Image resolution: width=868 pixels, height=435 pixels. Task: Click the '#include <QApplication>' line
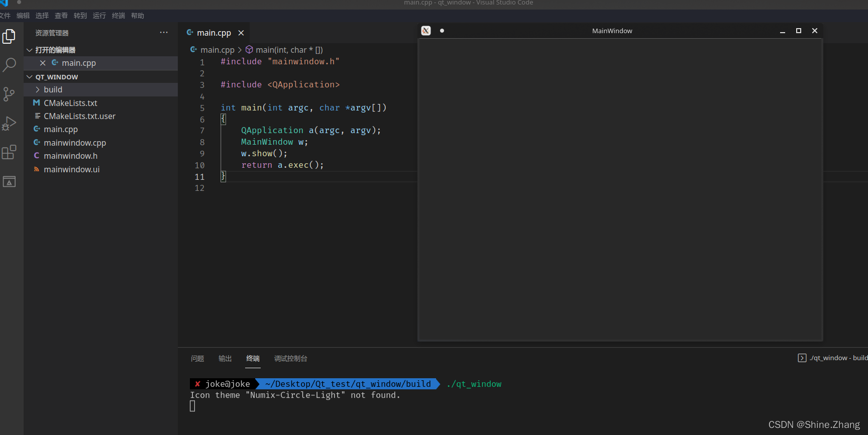tap(280, 84)
